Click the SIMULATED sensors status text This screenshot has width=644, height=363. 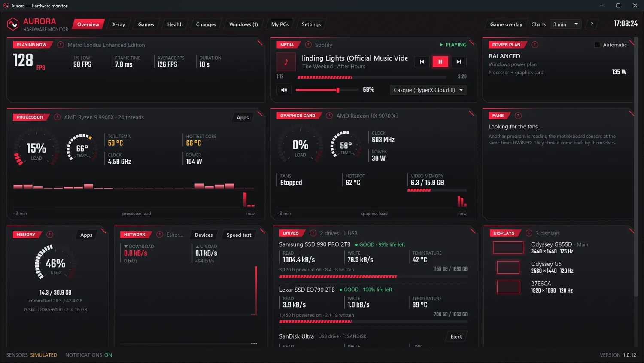(x=43, y=355)
